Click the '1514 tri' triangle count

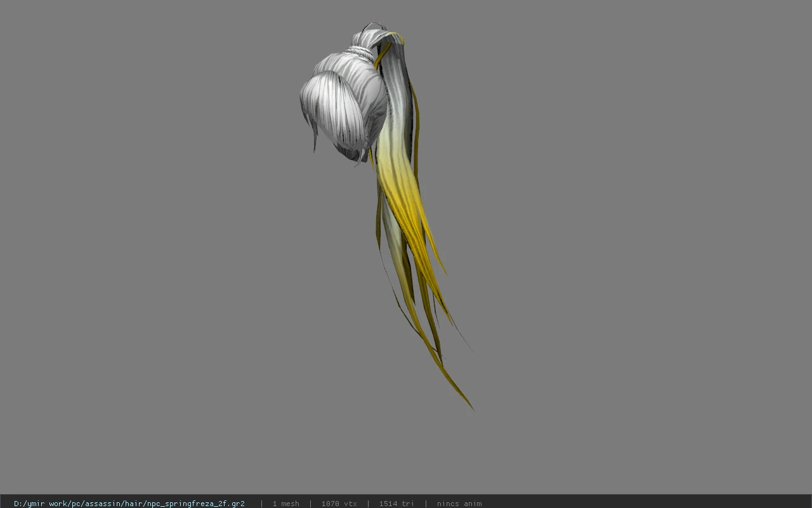(x=396, y=504)
